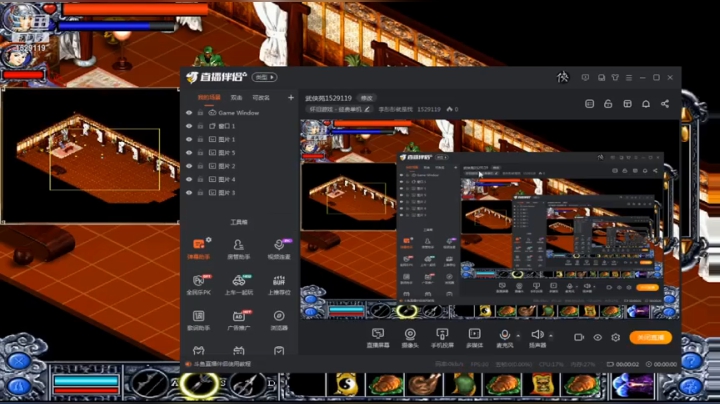Mute the 扬声器 speaker
The image size is (720, 404).
click(x=537, y=338)
